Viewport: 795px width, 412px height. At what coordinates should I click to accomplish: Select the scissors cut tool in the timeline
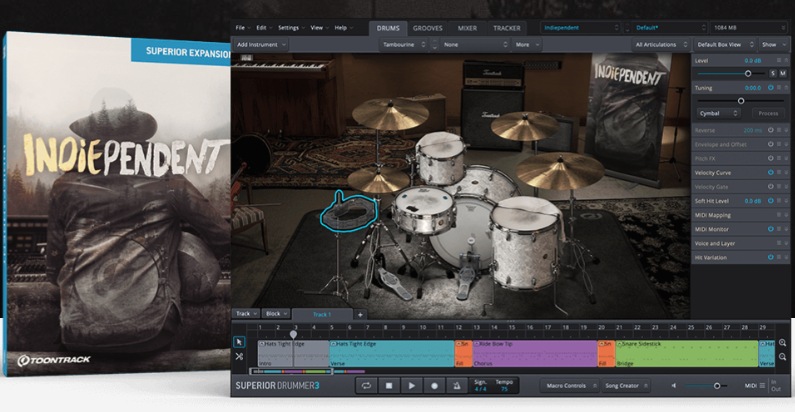pos(239,357)
